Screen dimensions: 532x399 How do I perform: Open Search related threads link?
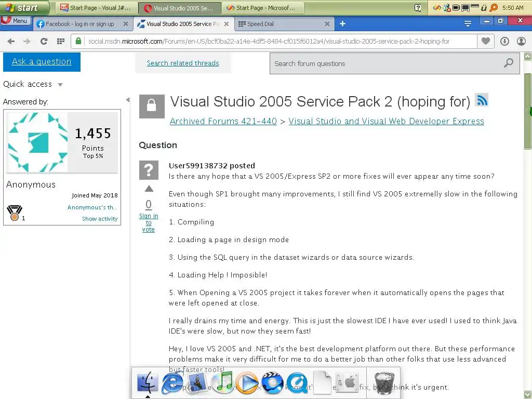[x=183, y=63]
